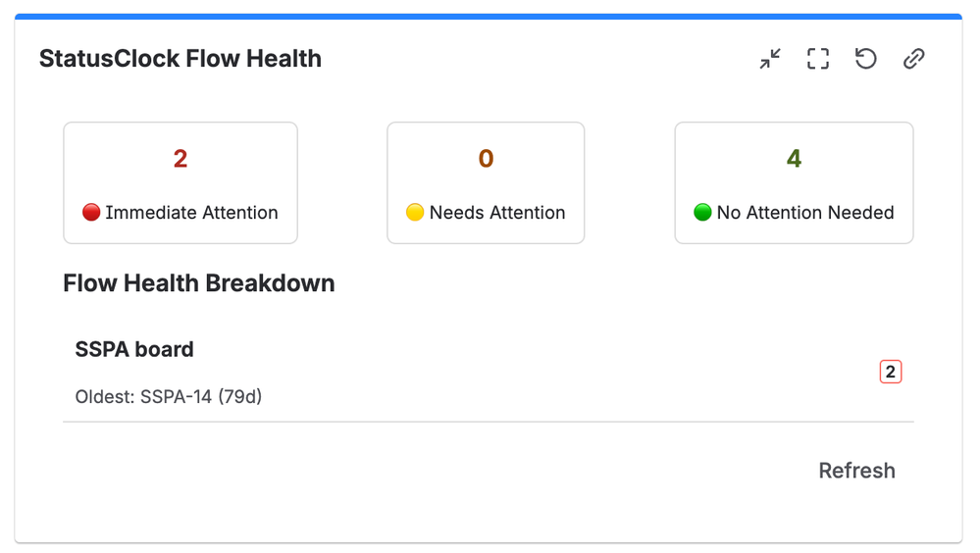Viewport: 980px width, 553px height.
Task: Open the red-bordered badge showing 2
Action: 891,372
